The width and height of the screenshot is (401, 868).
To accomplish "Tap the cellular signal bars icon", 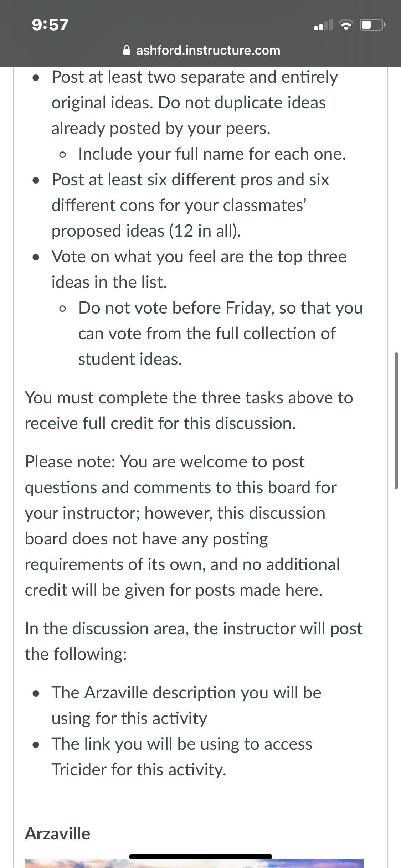I will [x=323, y=25].
